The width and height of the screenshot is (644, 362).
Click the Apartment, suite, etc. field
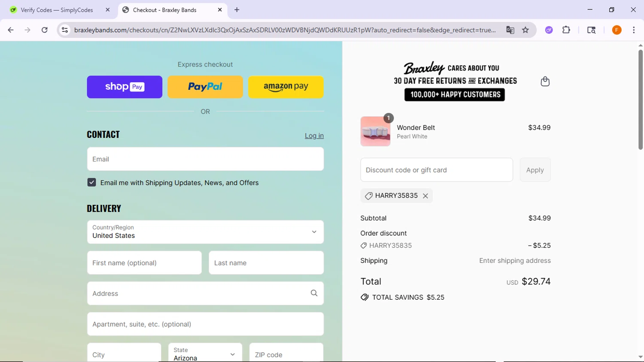pos(205,324)
